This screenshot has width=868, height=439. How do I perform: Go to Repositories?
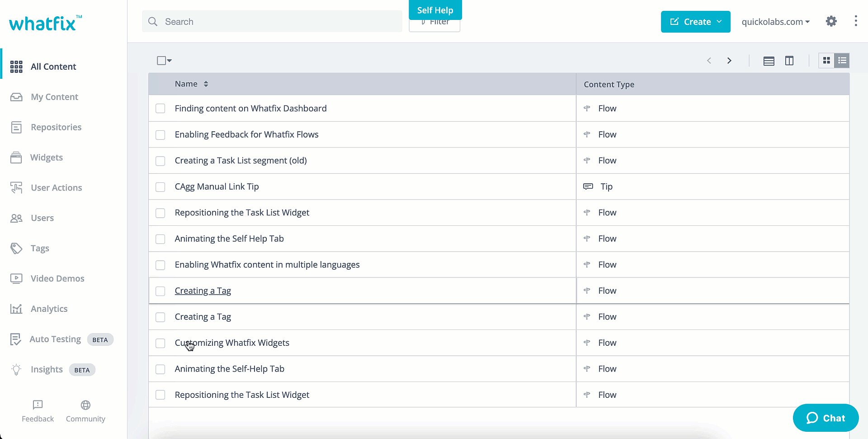(x=56, y=127)
